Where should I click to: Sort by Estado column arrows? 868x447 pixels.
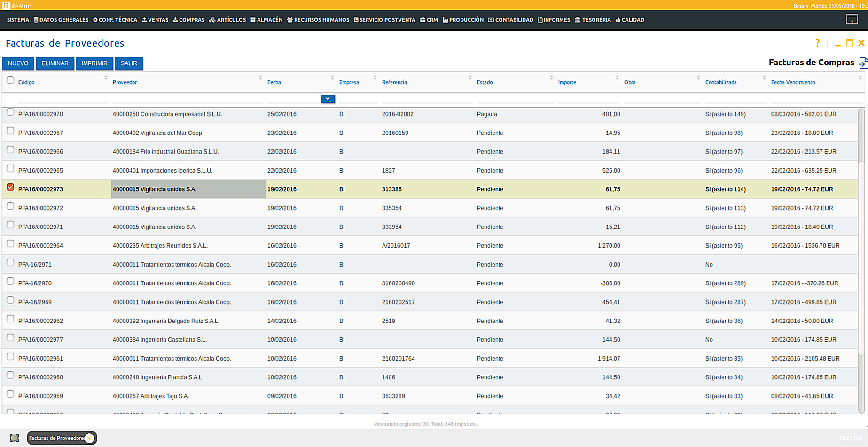click(551, 78)
